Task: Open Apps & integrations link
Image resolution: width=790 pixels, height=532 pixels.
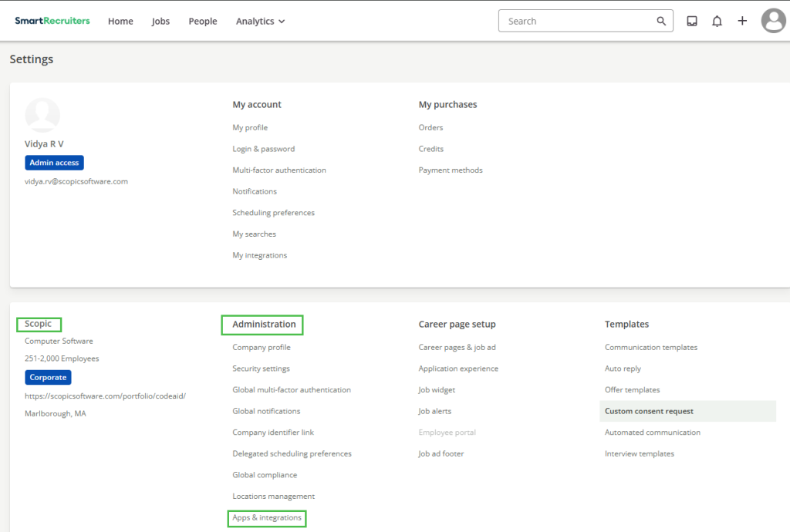Action: click(x=267, y=517)
